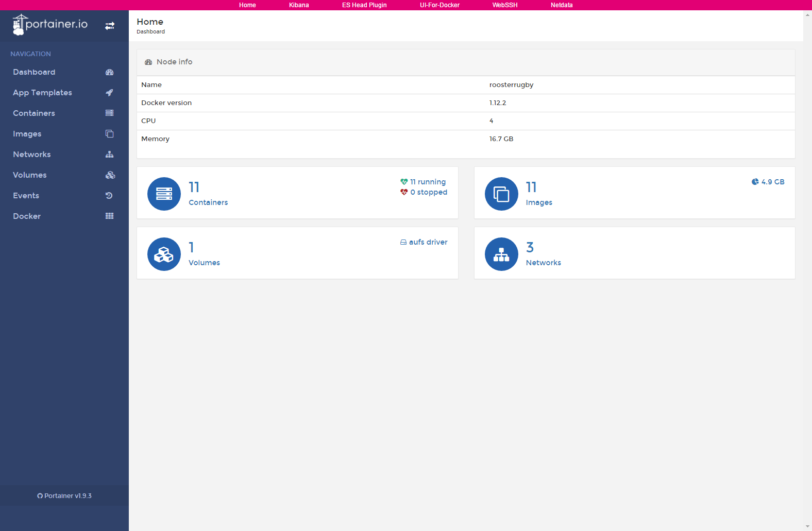Open the ES Head Plugin tab
The width and height of the screenshot is (812, 531).
364,5
